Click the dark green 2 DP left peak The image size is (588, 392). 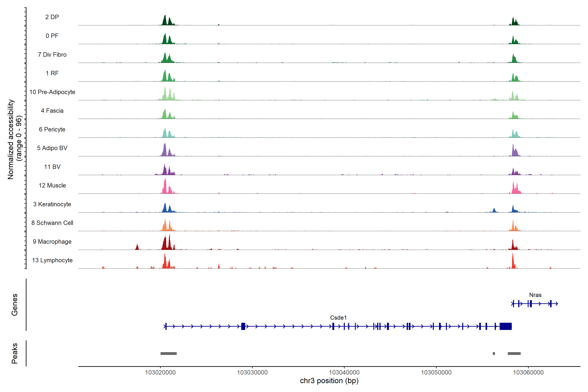click(x=165, y=21)
